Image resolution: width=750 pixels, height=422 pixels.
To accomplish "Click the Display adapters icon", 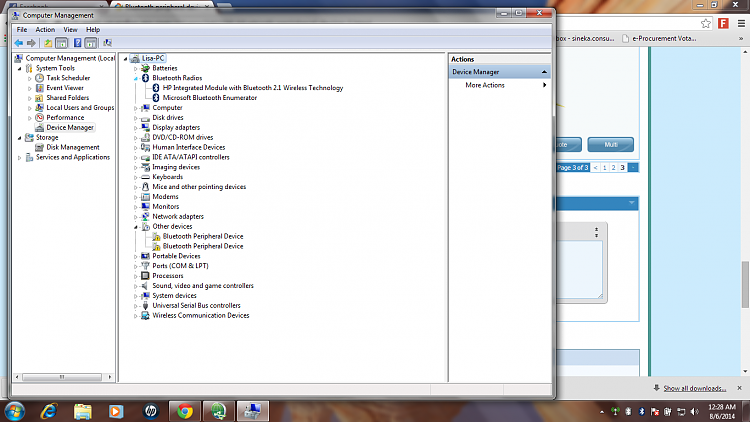I will click(x=145, y=127).
